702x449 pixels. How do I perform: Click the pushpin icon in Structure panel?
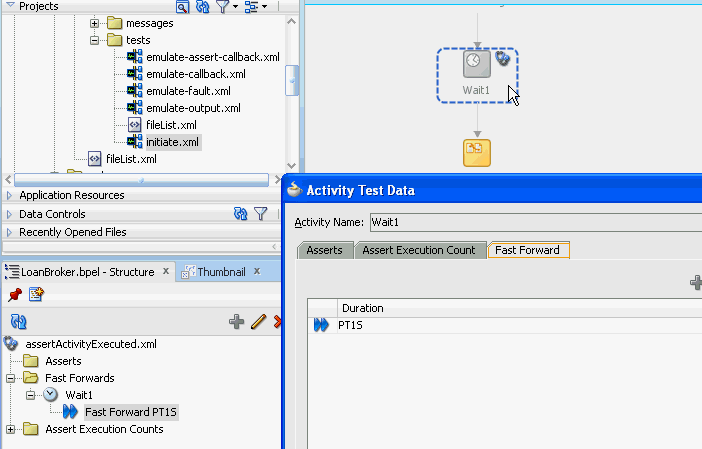point(15,295)
